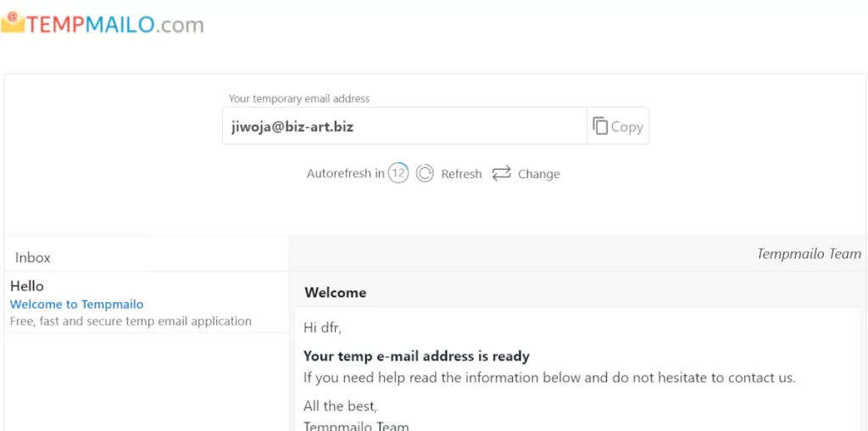This screenshot has height=431, width=868.
Task: Click the Tempmailo Team sender name
Action: (x=809, y=254)
